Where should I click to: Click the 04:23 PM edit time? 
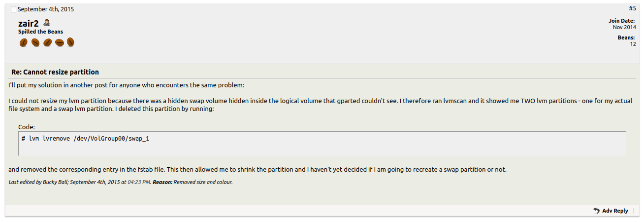point(139,182)
